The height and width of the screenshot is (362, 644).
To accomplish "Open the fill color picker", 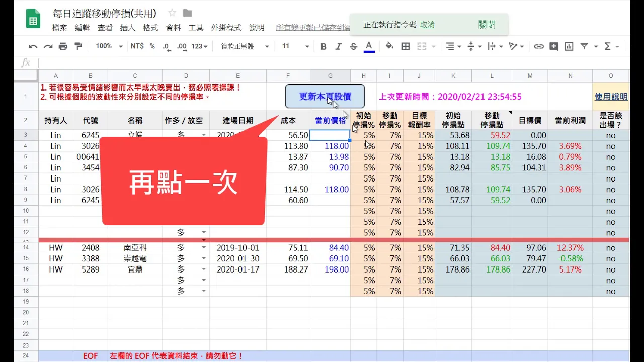I will coord(389,46).
